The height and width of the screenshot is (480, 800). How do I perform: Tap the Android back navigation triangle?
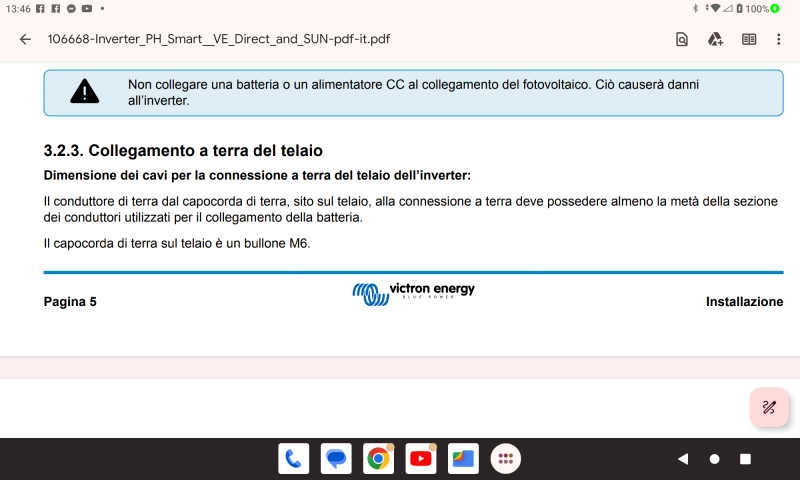click(x=683, y=459)
